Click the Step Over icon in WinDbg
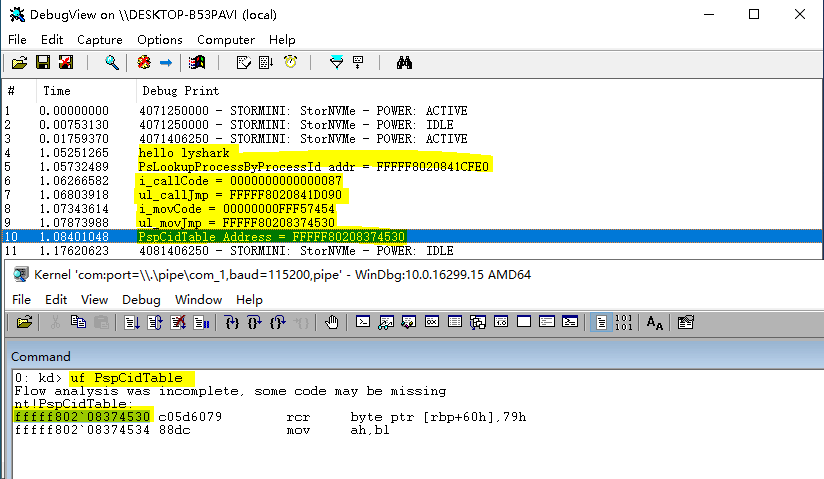 [254, 322]
